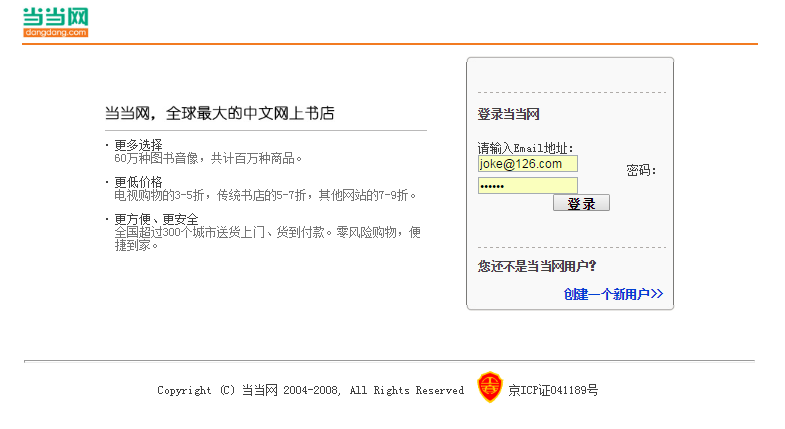Click the text about 电视购物的3-5折 discounts

pyautogui.click(x=265, y=195)
